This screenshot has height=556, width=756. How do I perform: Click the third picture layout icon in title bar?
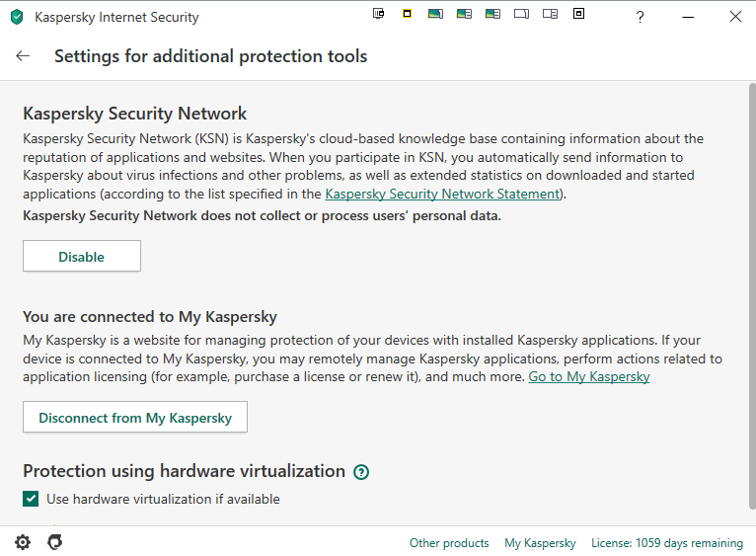492,14
